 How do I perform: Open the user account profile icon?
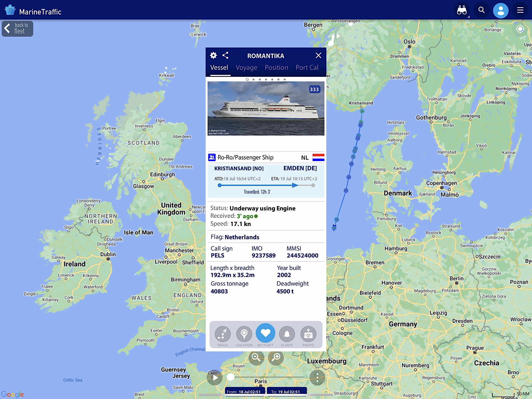pyautogui.click(x=501, y=11)
